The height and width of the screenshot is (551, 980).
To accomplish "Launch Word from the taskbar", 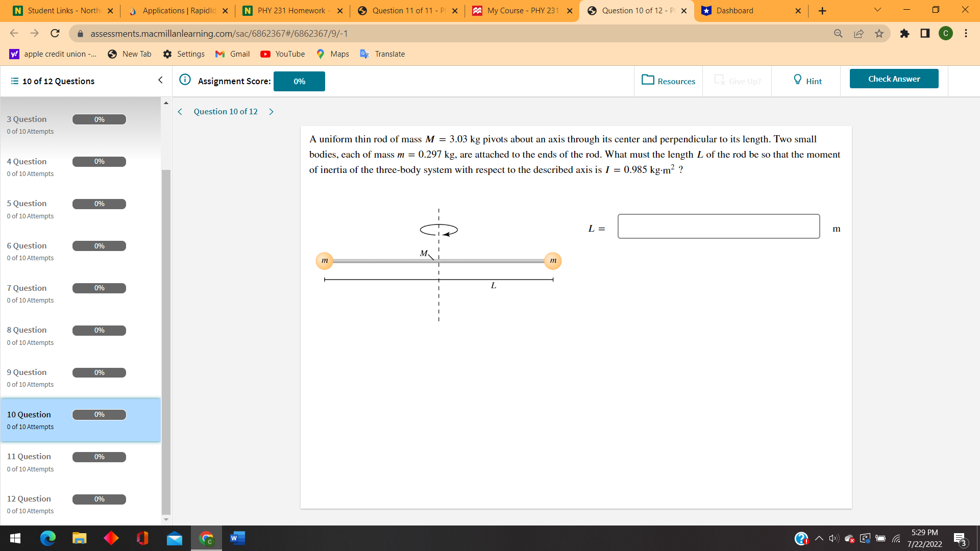I will pos(237,538).
